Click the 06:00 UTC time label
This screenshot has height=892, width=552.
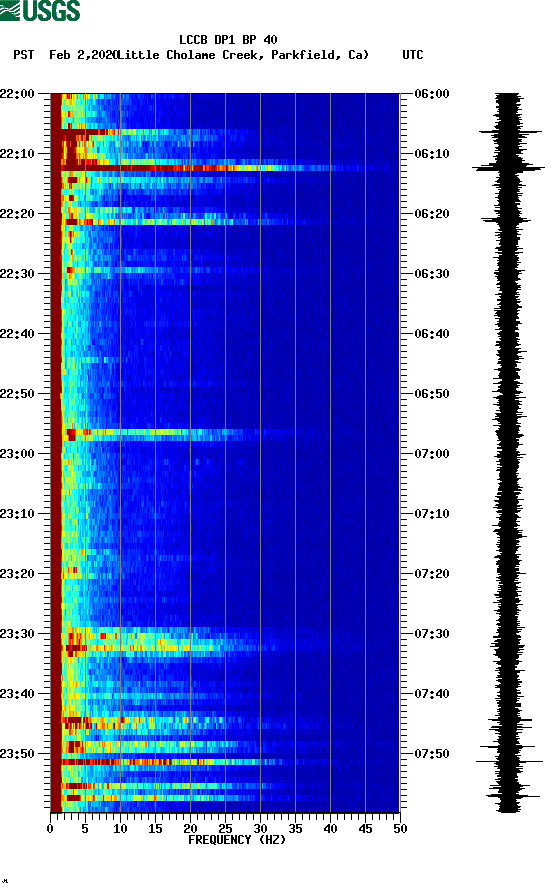coord(432,94)
